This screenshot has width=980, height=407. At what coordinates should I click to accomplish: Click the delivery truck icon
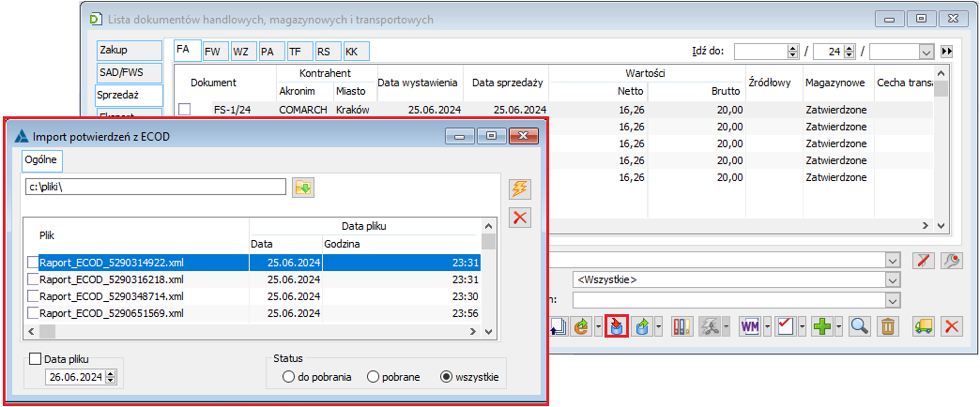923,325
